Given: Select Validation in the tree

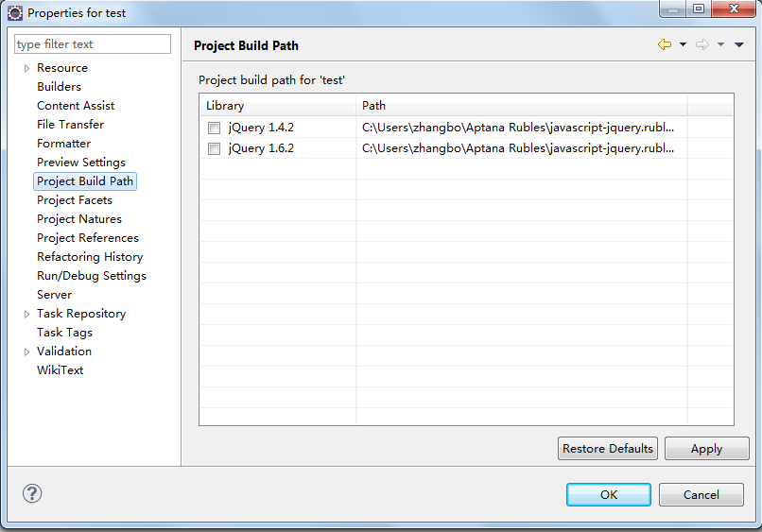Looking at the screenshot, I should pos(64,352).
